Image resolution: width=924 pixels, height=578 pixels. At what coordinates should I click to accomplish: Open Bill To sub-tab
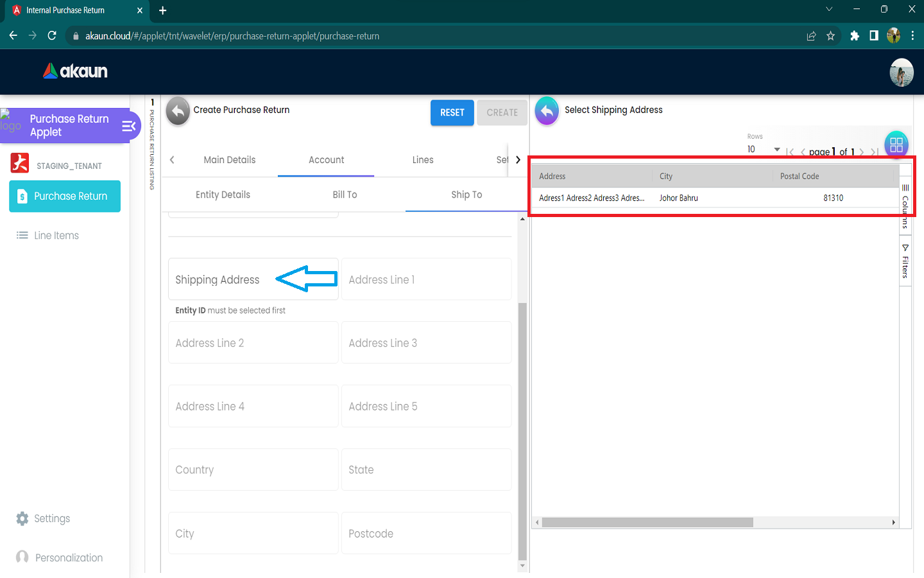click(345, 195)
